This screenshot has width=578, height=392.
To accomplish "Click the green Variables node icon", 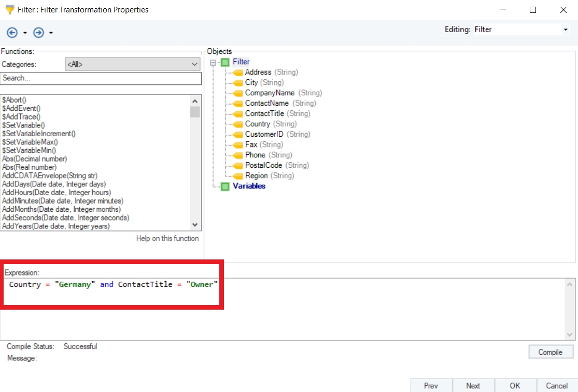I will click(x=225, y=186).
